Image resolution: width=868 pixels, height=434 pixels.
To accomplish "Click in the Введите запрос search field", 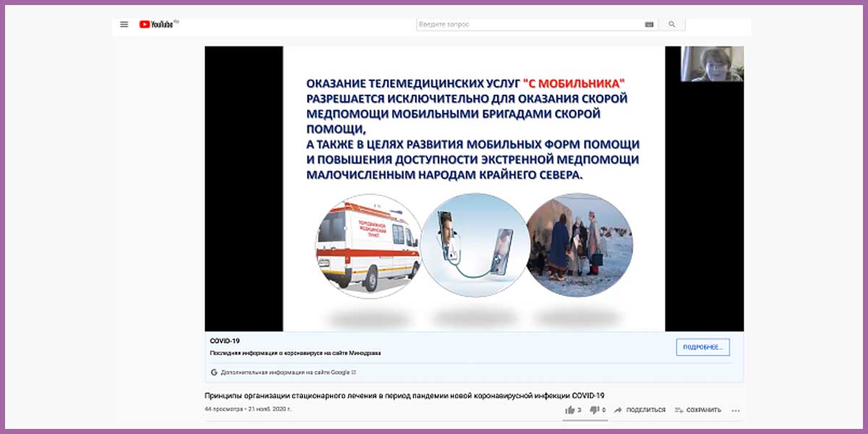I will [x=528, y=25].
